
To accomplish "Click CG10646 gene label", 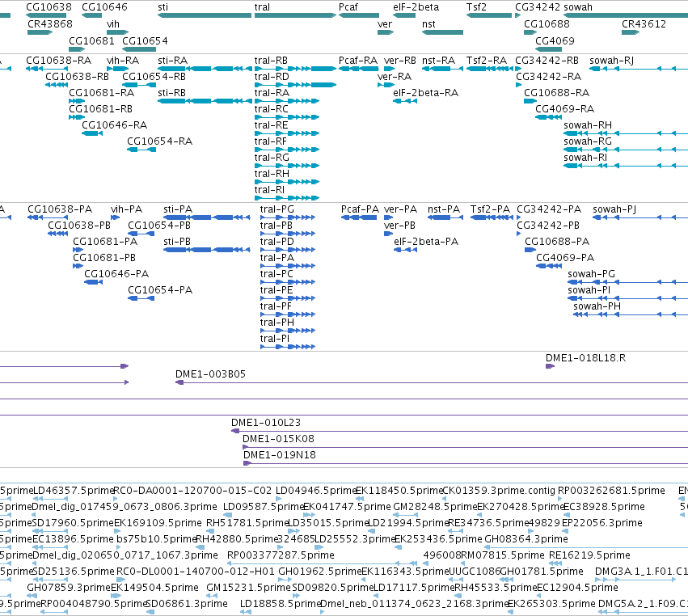I will click(104, 7).
